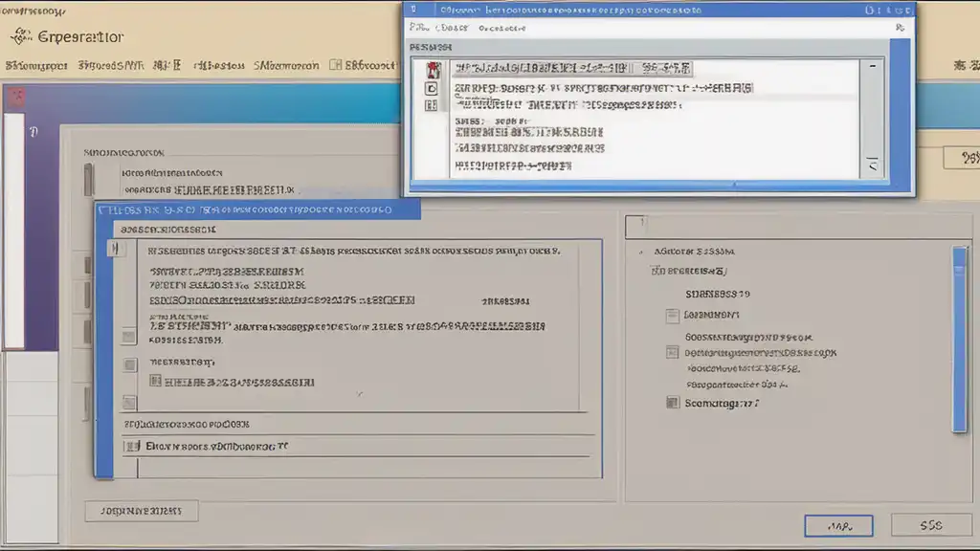Toggle the checkbox before the last dialog list entry
980x551 pixels.
click(155, 381)
